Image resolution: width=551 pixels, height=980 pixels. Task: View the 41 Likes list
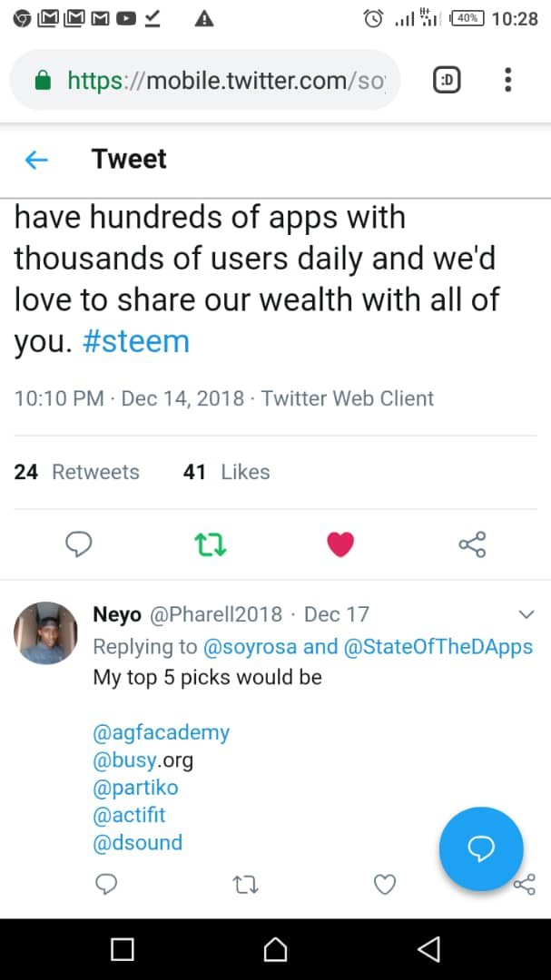(226, 472)
